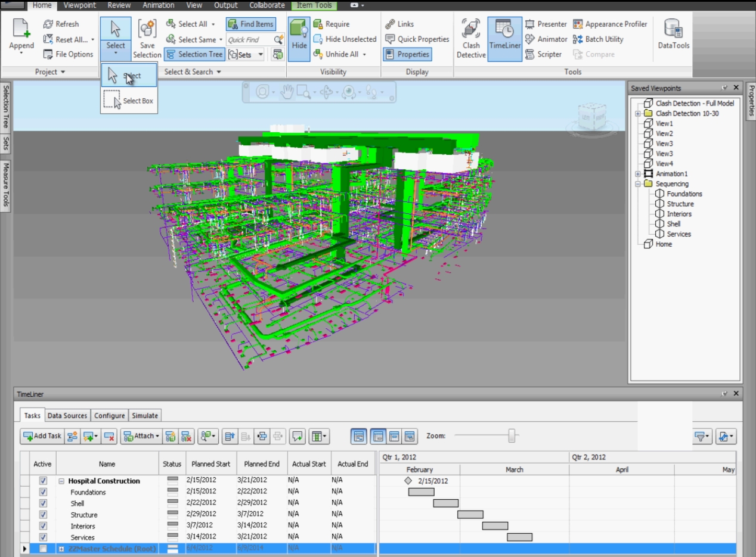756x557 pixels.
Task: Expand Clash Detection 10-30 folder
Action: pyautogui.click(x=638, y=113)
